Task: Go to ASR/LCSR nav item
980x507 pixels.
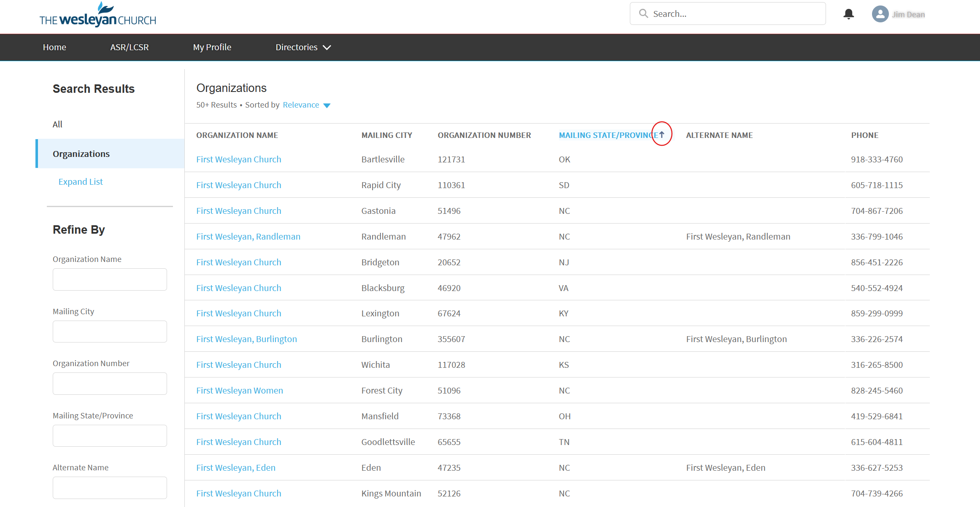Action: coord(130,47)
